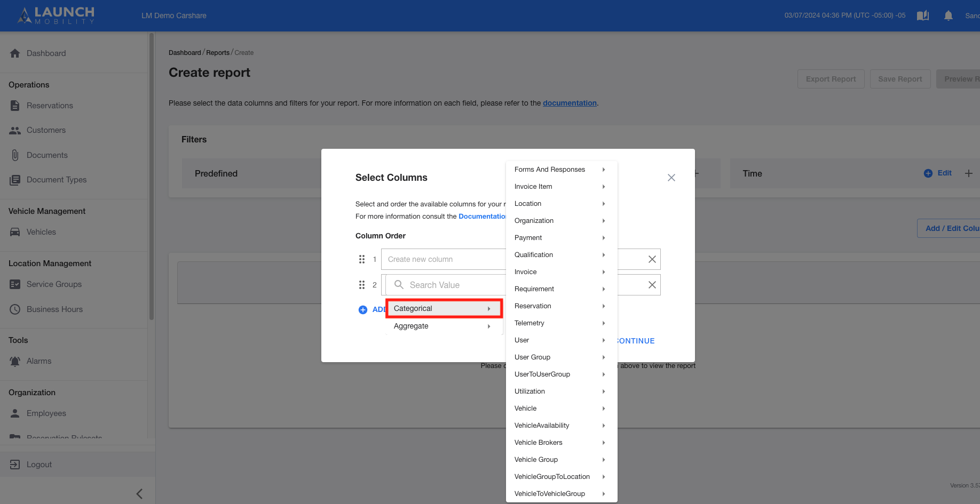Go to Dashboard breadcrumb
Screen dimensions: 980x504
point(185,53)
